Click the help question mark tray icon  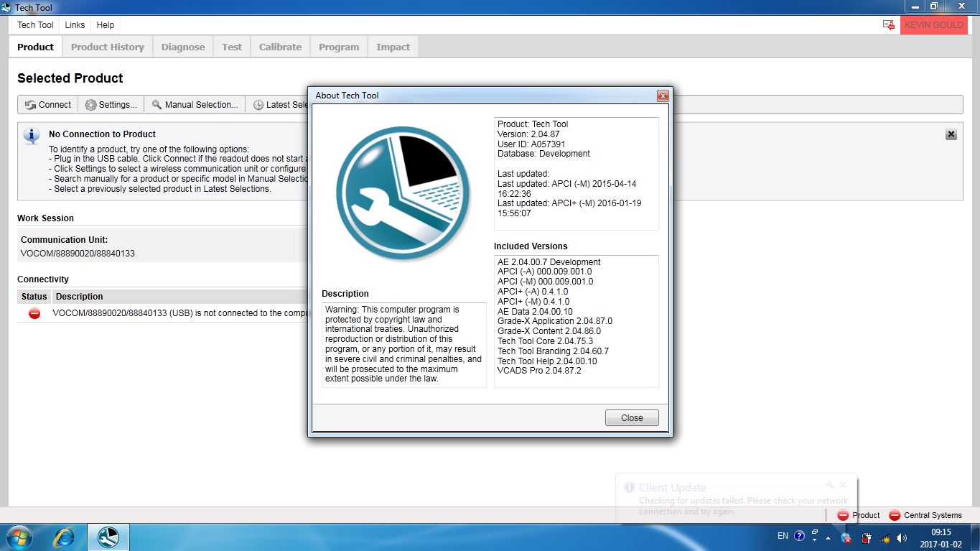pos(799,536)
